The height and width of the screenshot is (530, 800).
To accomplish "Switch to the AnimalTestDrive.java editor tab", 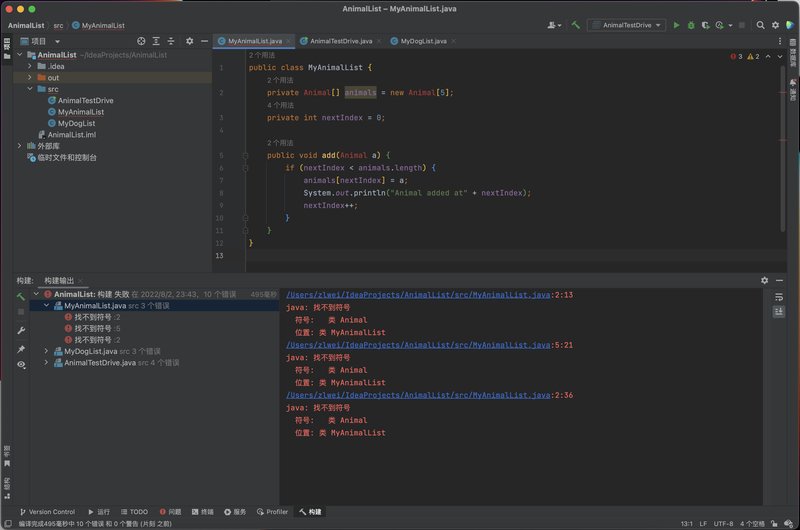I will point(340,41).
